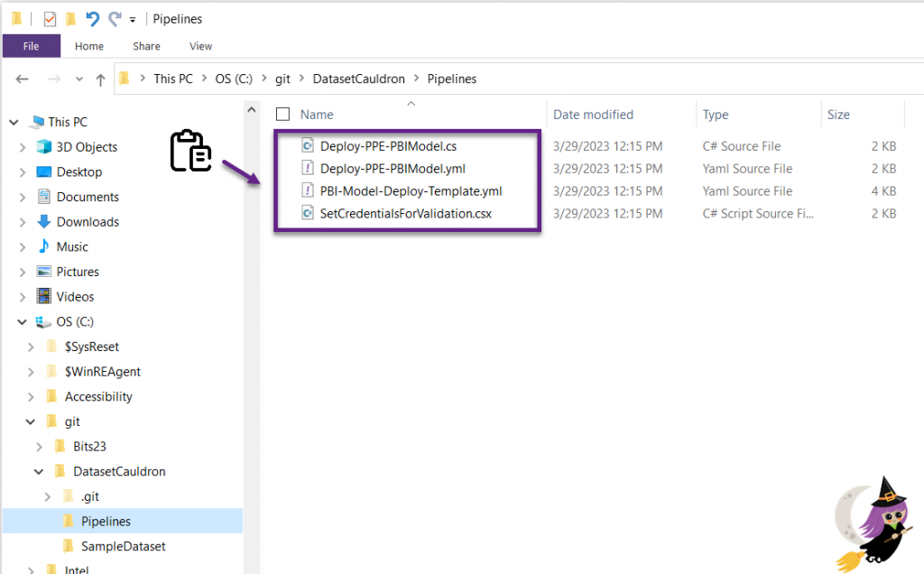
Task: Expand the Documents tree node
Action: point(23,197)
